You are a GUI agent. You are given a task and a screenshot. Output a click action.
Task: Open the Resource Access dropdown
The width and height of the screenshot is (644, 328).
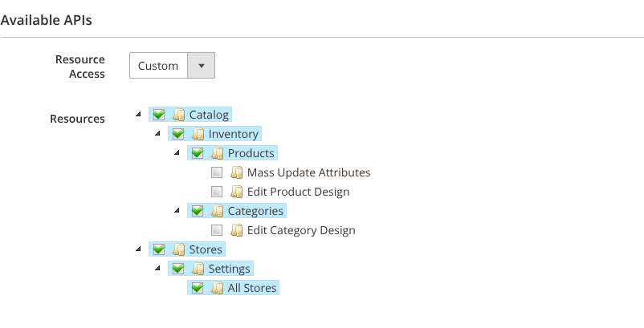point(172,65)
